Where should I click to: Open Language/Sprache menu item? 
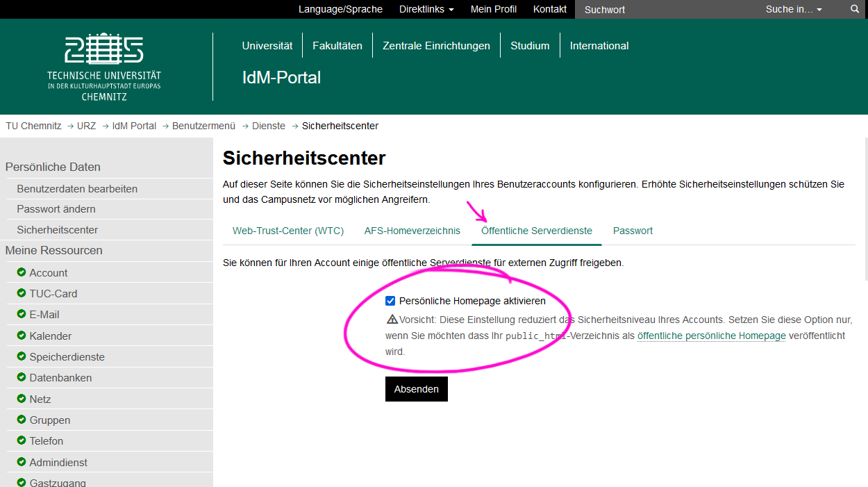[340, 9]
